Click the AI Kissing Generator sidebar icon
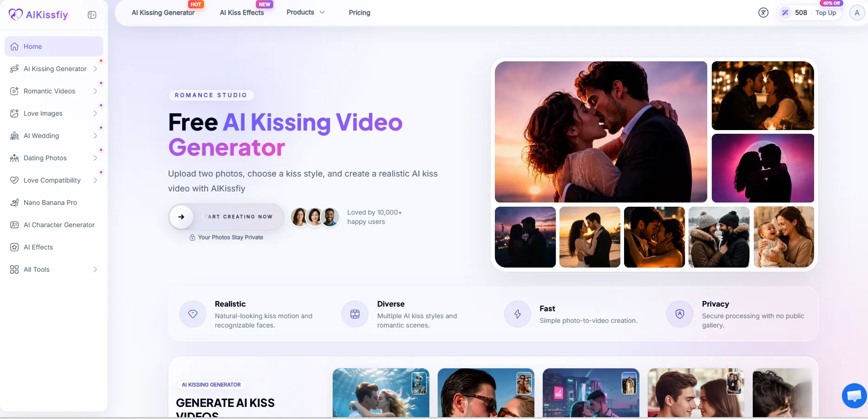Viewport: 868px width, 419px height. click(14, 69)
